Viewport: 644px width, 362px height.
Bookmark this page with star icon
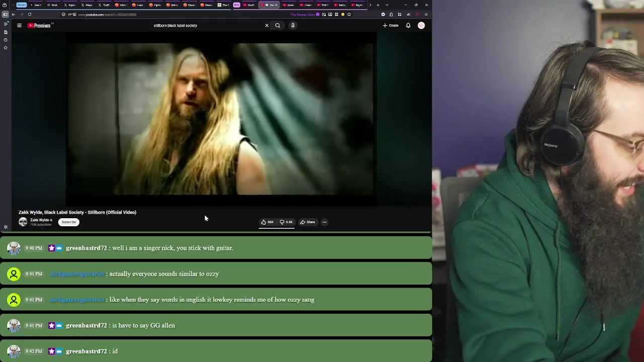[x=349, y=15]
